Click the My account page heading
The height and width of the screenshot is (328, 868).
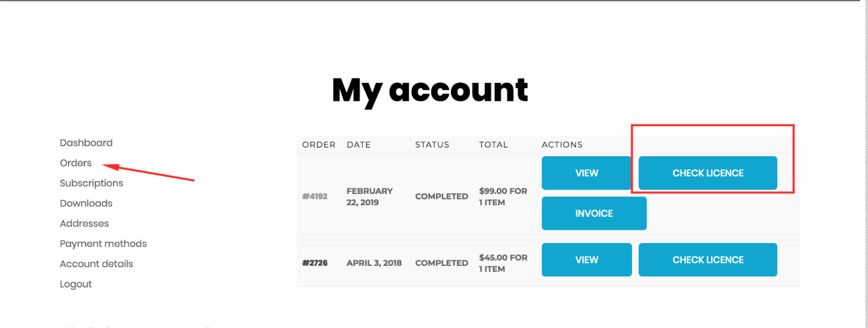point(429,90)
